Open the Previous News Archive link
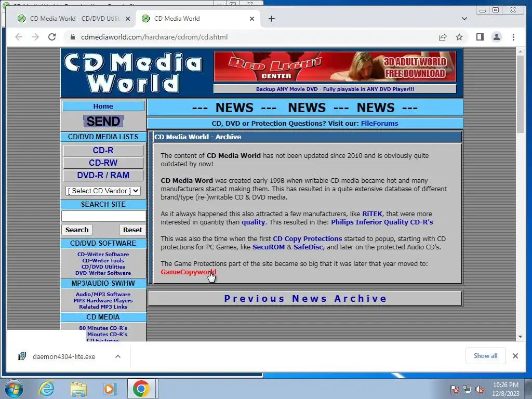 point(305,299)
